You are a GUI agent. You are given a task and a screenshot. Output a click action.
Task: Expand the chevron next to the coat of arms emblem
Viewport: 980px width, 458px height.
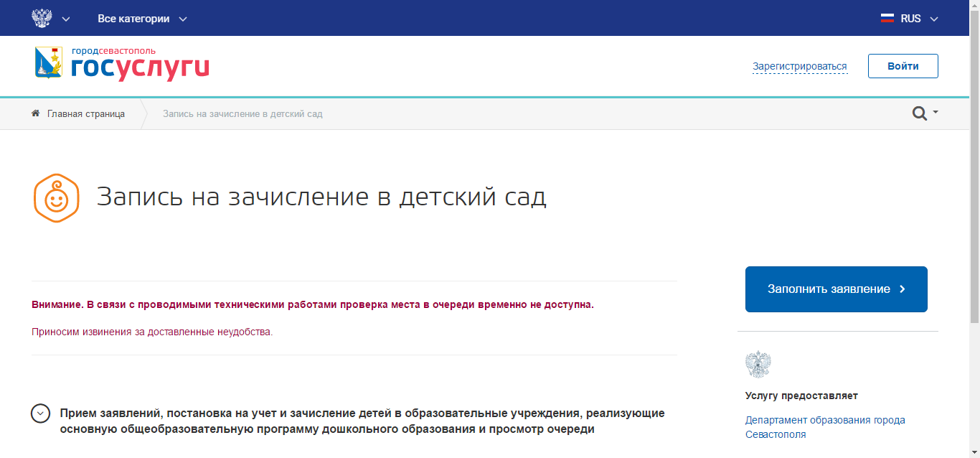click(x=66, y=19)
